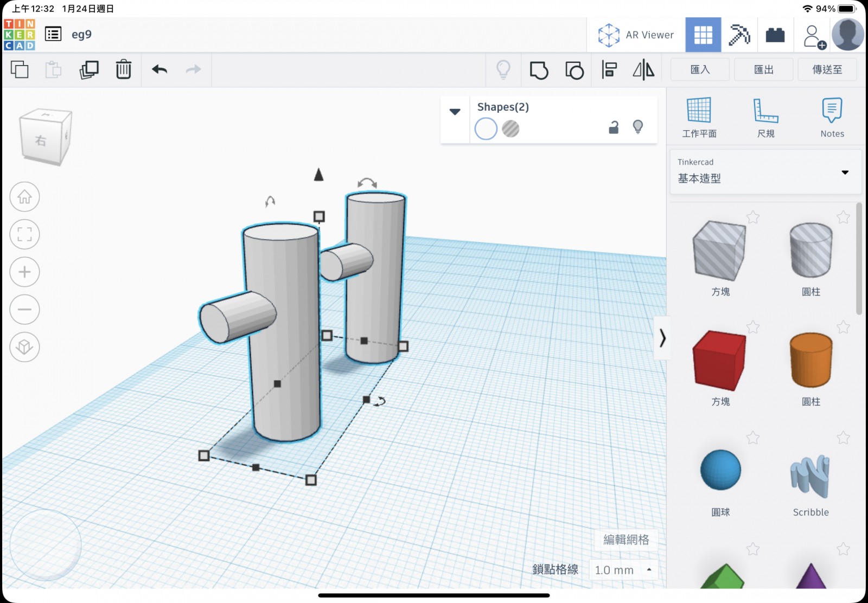Screen dimensions: 868x603
Task: Click the shapes panel scrollbar
Action: tap(859, 258)
